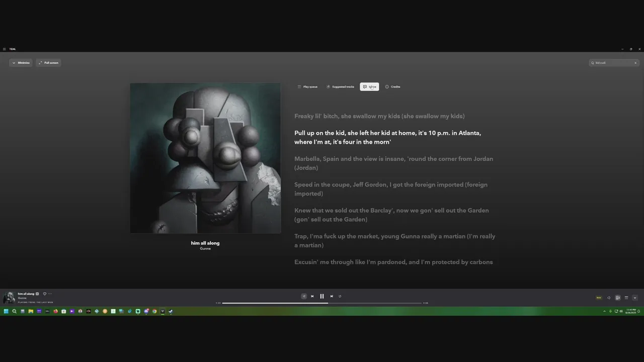Toggle shuffle playback
The height and width of the screenshot is (362, 644).
tap(304, 296)
